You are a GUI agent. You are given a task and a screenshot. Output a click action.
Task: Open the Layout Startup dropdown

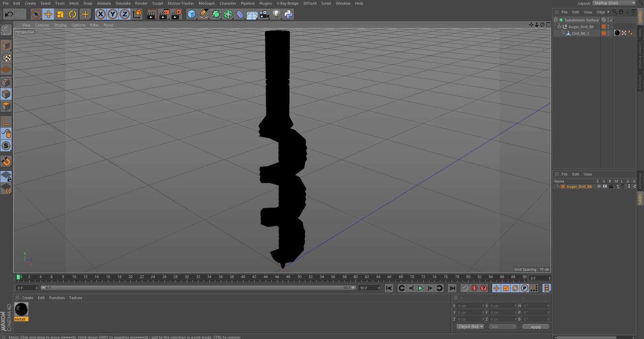614,3
